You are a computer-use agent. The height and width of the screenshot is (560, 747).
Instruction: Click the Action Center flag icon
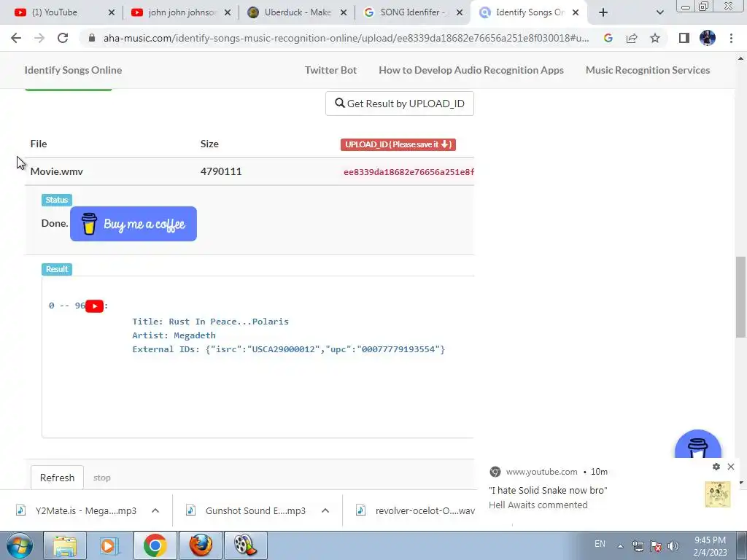coord(656,546)
